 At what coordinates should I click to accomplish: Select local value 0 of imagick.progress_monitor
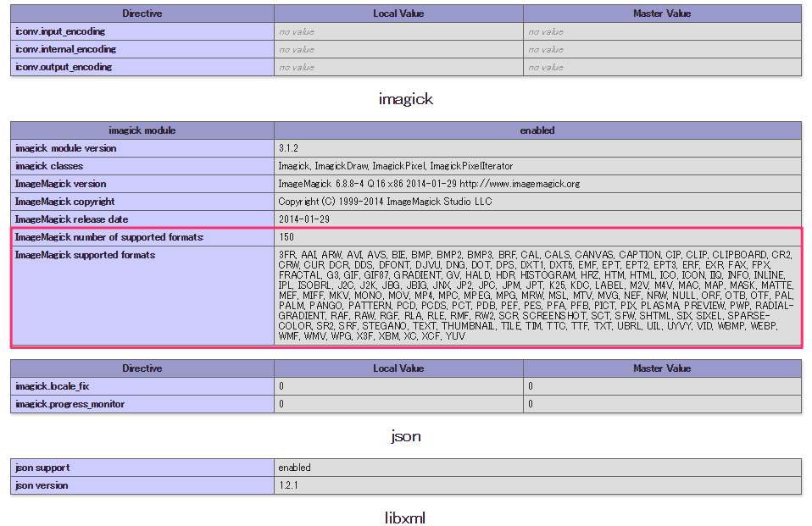[281, 404]
